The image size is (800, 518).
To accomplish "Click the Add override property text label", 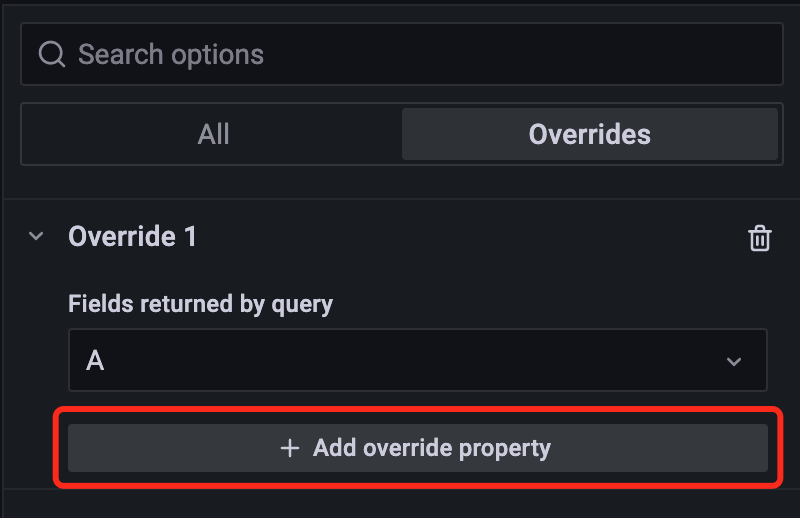I will click(431, 448).
